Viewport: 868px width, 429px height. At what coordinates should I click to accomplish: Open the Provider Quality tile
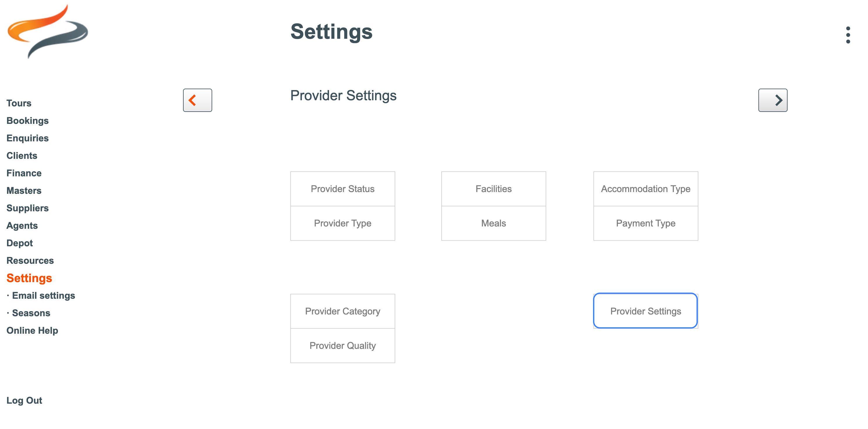[x=342, y=345]
